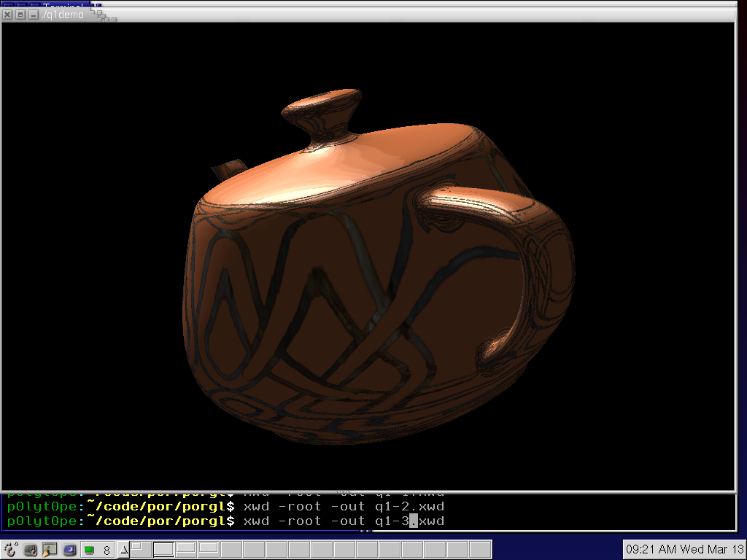This screenshot has height=560, width=747.
Task: Expand the task list arrow in panel
Action: (x=124, y=549)
